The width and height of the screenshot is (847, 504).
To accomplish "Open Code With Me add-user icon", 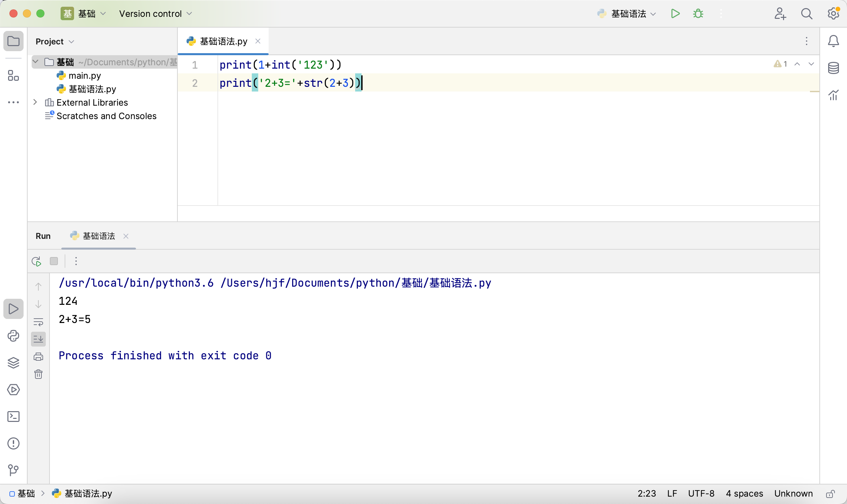I will (x=780, y=13).
